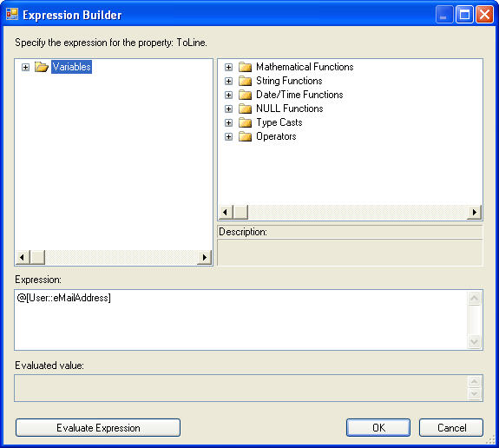Cancel the Expression Builder dialog

coord(451,428)
